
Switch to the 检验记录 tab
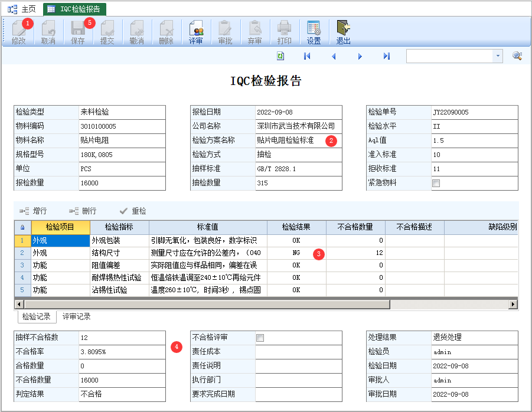click(x=36, y=317)
